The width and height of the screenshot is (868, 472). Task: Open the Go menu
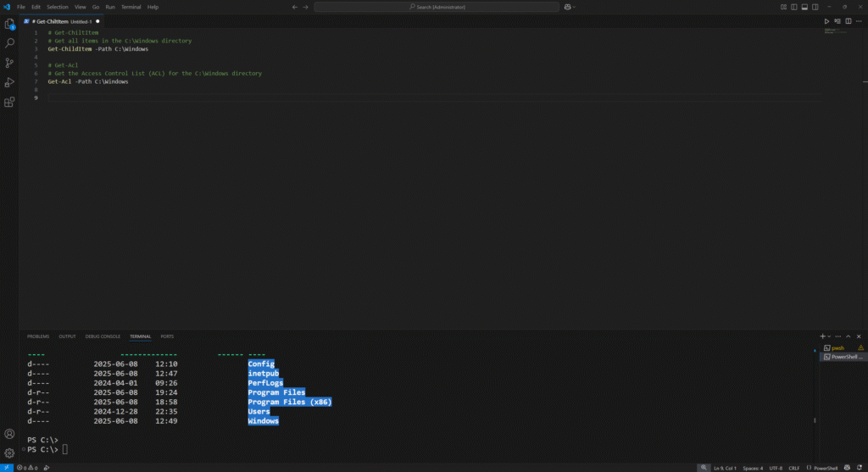coord(96,7)
